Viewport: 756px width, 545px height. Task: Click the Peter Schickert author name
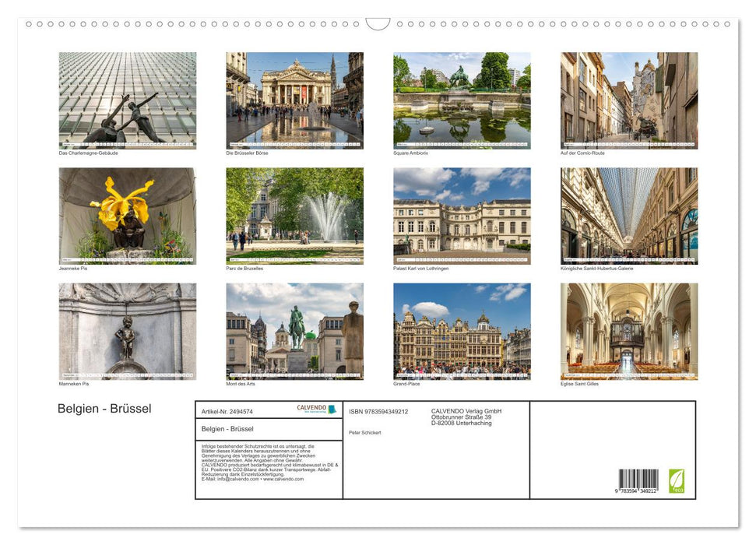pos(365,433)
